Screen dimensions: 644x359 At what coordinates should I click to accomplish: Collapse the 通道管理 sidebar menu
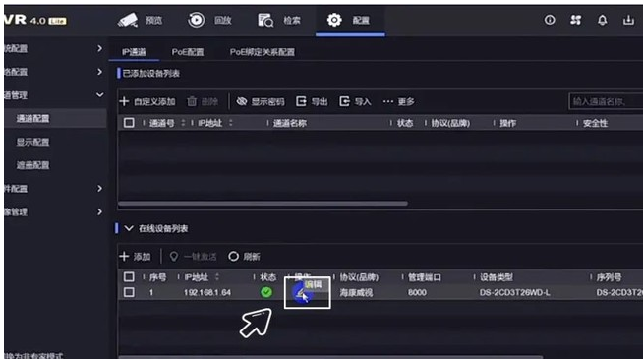coord(99,94)
